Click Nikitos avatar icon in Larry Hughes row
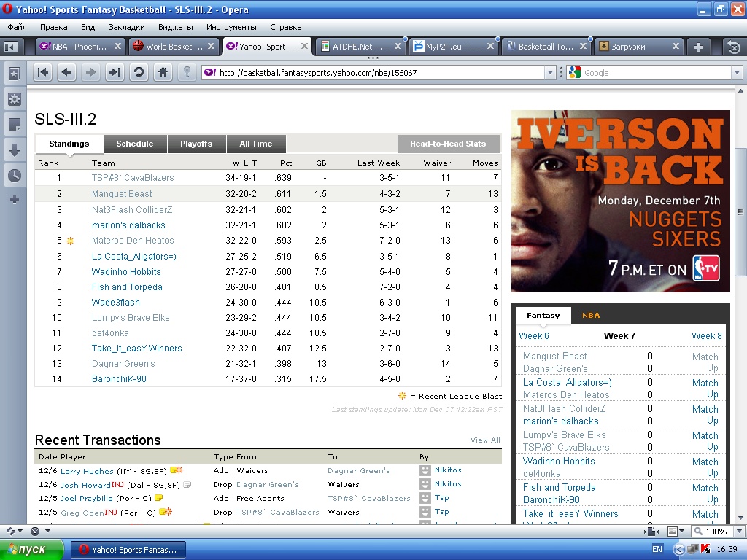This screenshot has width=747, height=560. pos(425,470)
